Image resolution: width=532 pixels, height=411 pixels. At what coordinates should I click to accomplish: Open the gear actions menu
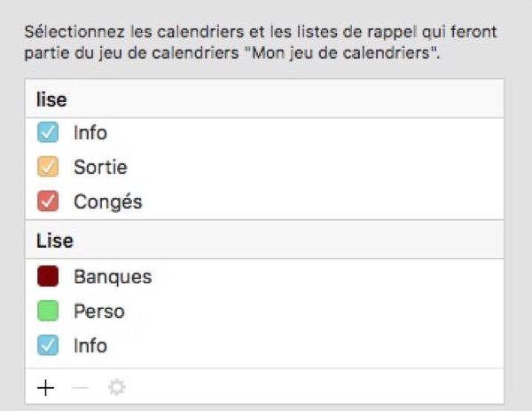pos(116,387)
